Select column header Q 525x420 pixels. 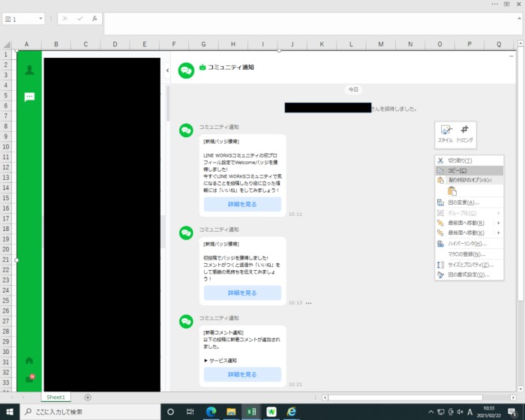pyautogui.click(x=499, y=44)
